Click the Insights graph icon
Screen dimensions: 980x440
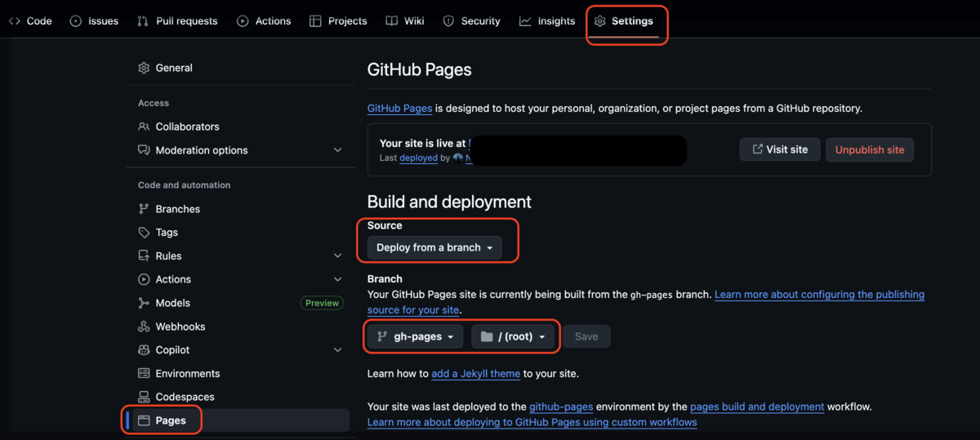525,21
